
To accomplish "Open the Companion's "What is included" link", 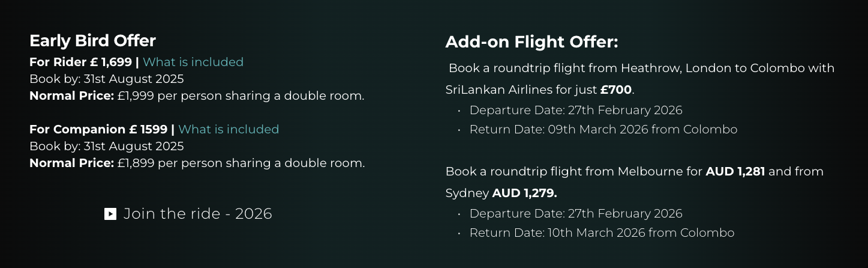I will click(x=229, y=129).
